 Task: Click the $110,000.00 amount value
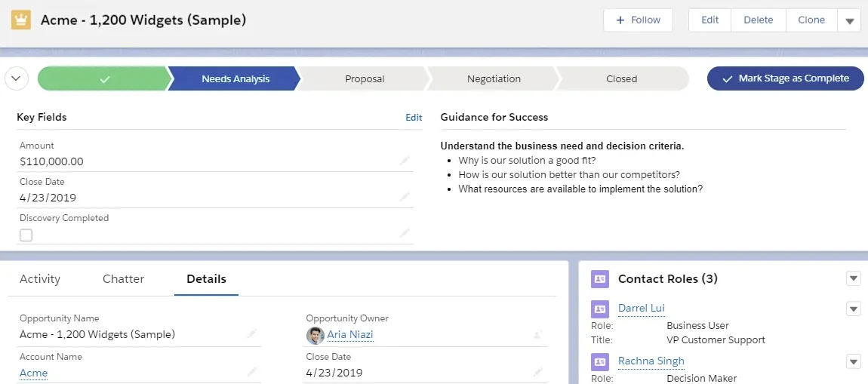click(x=51, y=161)
